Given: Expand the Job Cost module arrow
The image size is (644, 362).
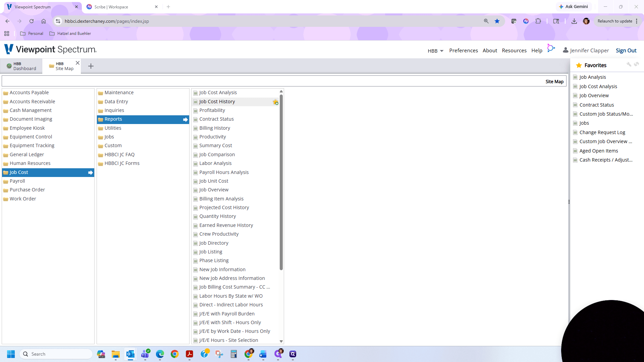Looking at the screenshot, I should coord(90,173).
